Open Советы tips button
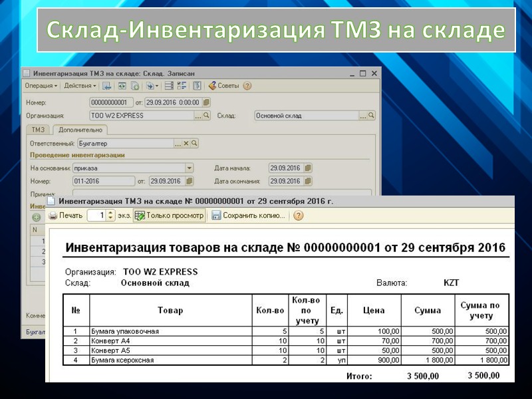This screenshot has width=532, height=399. [x=224, y=86]
